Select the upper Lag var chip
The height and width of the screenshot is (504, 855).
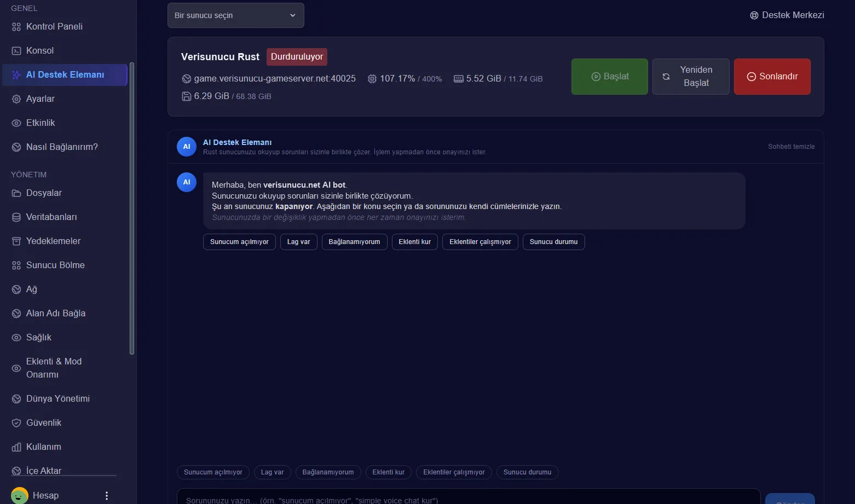(x=299, y=242)
